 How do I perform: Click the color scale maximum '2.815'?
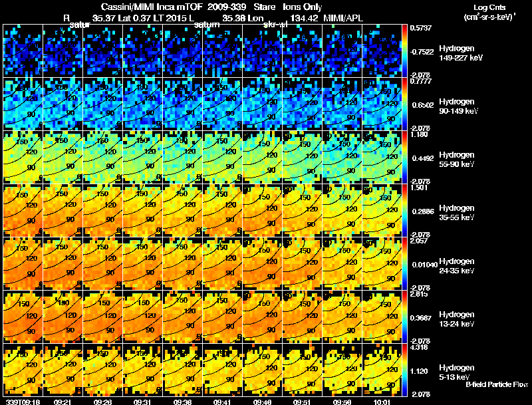coord(419,294)
